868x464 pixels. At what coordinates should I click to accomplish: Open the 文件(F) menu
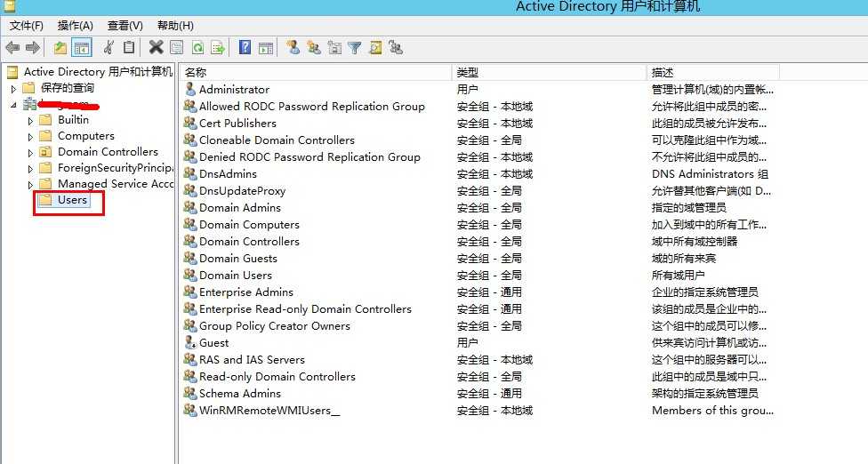(27, 26)
